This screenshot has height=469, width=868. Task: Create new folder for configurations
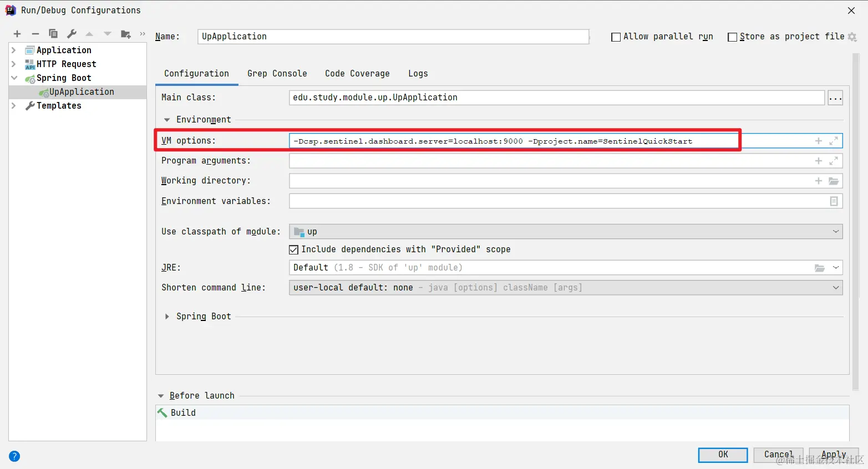pyautogui.click(x=126, y=34)
